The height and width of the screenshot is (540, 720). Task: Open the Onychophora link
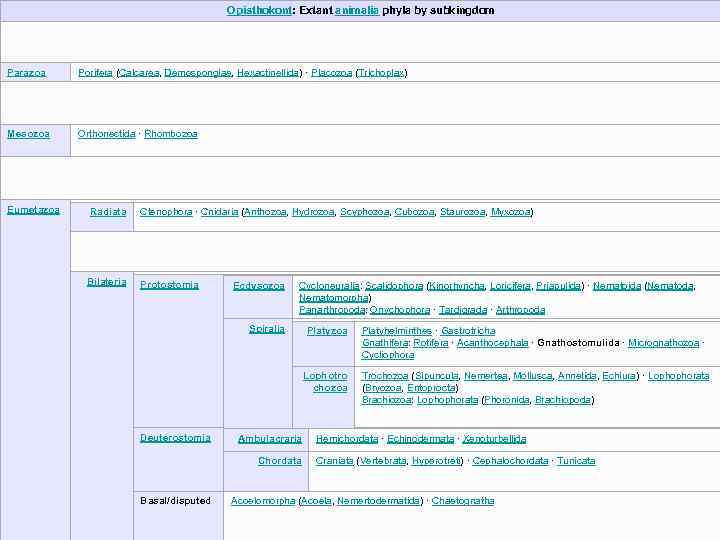tap(400, 310)
